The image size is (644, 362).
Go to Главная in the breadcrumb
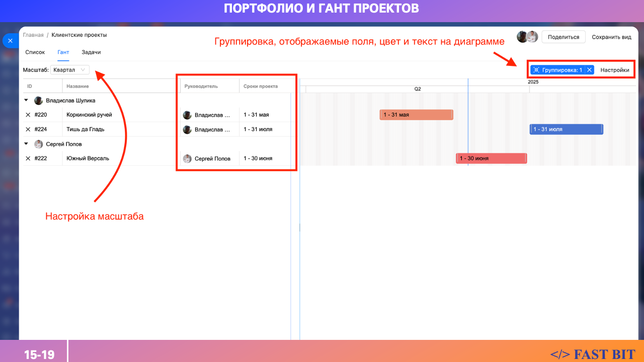tap(33, 35)
